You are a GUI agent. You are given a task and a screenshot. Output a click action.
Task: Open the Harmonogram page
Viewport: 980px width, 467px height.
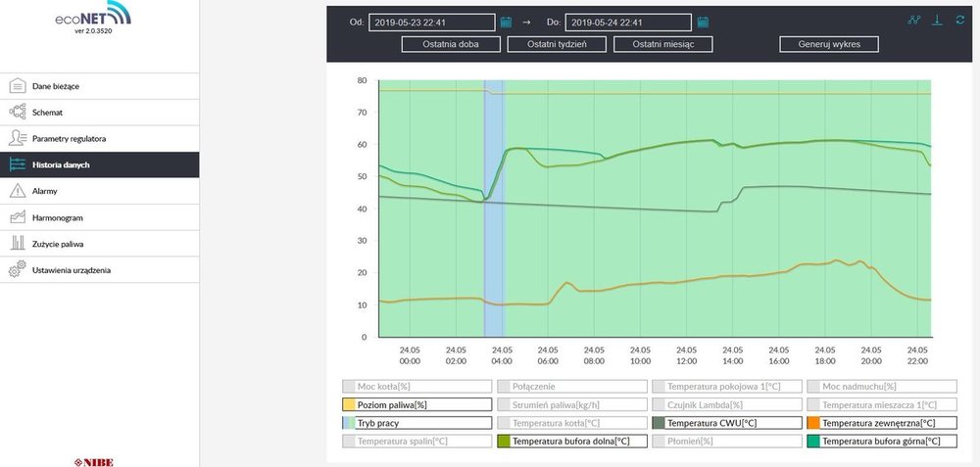pos(55,217)
